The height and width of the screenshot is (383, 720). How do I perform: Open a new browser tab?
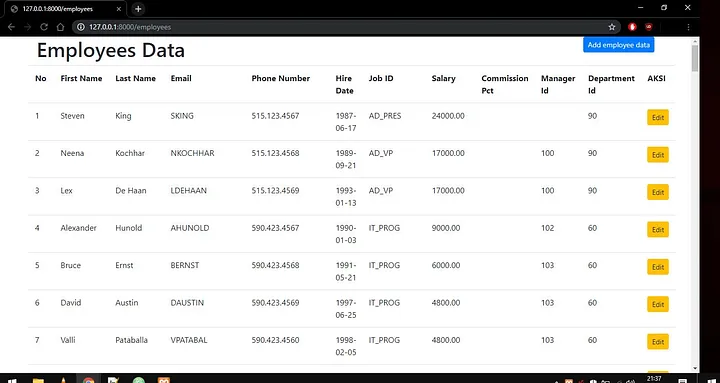138,9
